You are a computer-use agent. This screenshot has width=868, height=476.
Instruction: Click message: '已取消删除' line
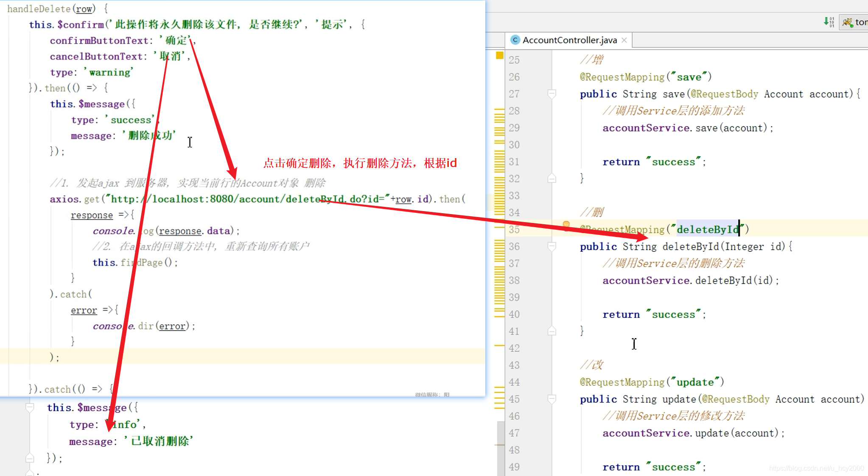tap(131, 441)
